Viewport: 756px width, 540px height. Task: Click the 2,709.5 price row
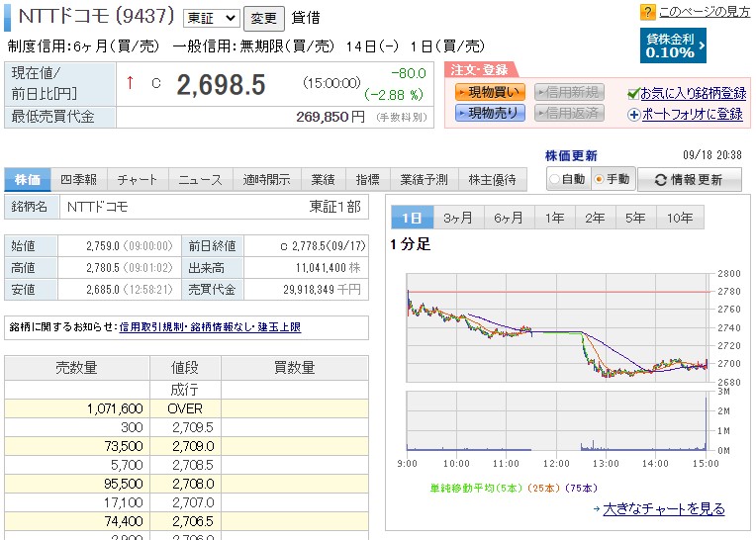tap(186, 427)
